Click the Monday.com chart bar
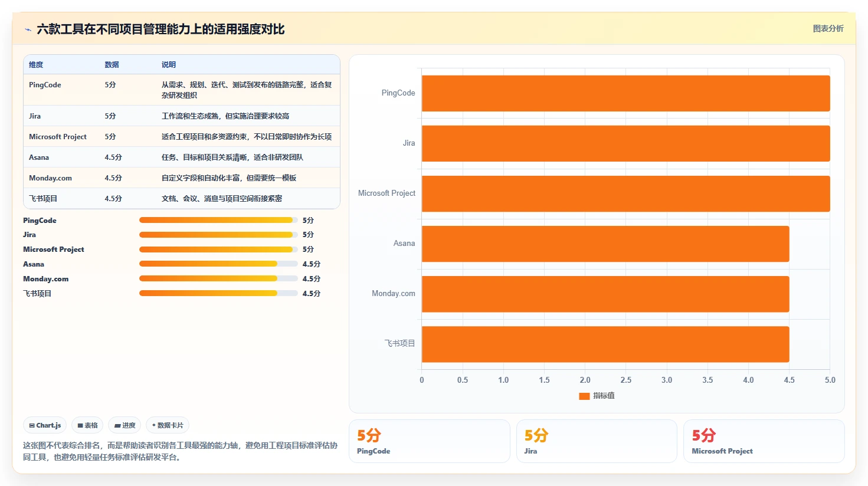This screenshot has width=868, height=486. coord(605,294)
